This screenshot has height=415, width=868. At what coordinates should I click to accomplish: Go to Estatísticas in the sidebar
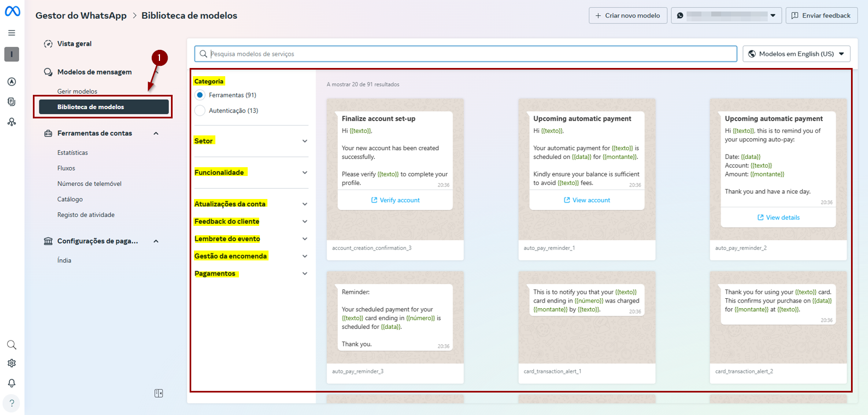72,153
